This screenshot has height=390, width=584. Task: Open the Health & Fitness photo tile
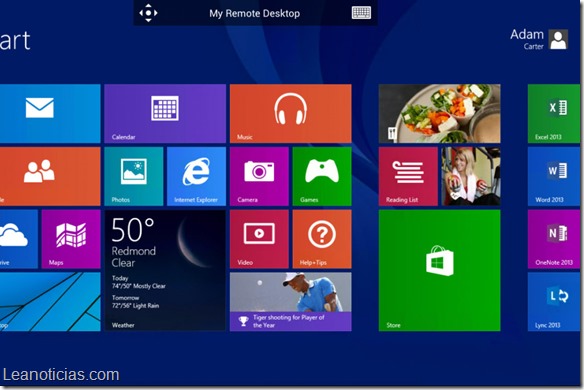point(471,176)
